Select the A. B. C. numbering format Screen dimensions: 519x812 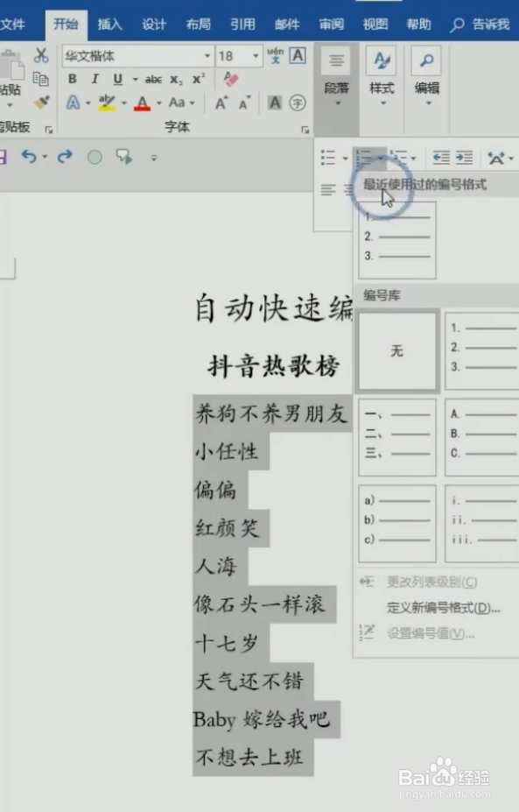coord(482,437)
